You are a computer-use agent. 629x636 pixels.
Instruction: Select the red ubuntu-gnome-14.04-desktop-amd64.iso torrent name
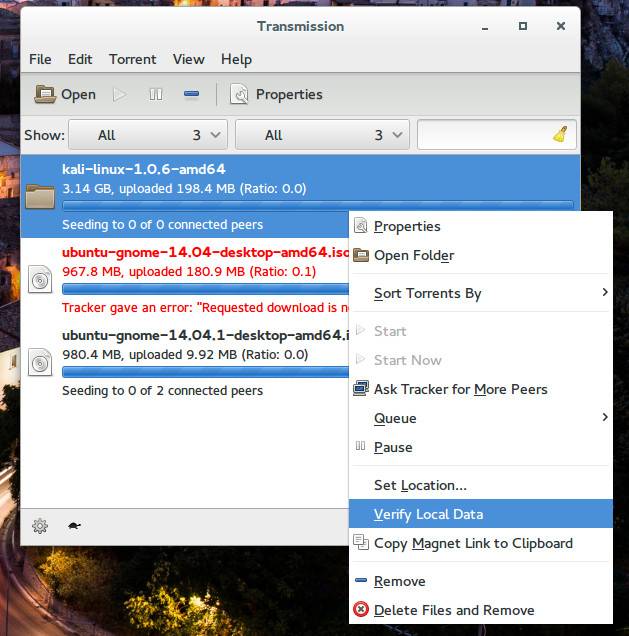[205, 253]
